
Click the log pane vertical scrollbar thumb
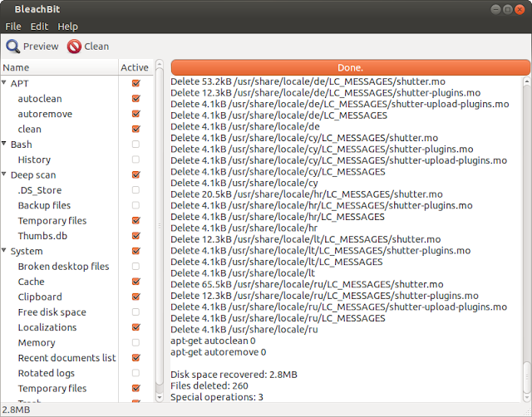point(526,377)
